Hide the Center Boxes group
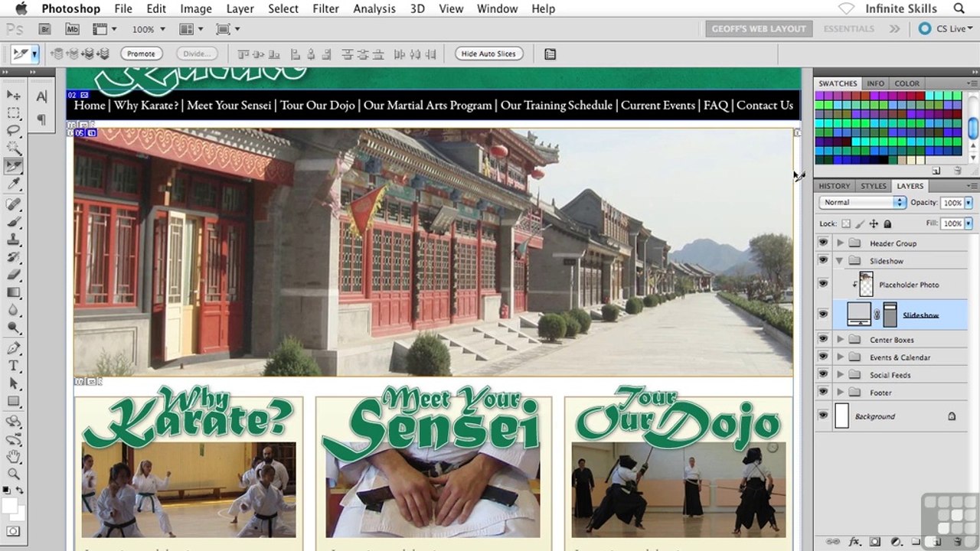Viewport: 980px width, 551px height. [x=823, y=340]
